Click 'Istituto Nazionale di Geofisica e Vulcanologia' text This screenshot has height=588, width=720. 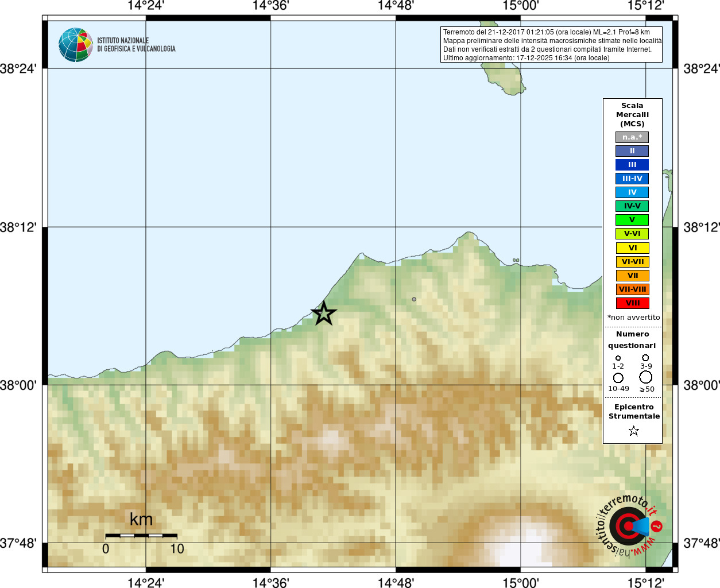point(136,45)
